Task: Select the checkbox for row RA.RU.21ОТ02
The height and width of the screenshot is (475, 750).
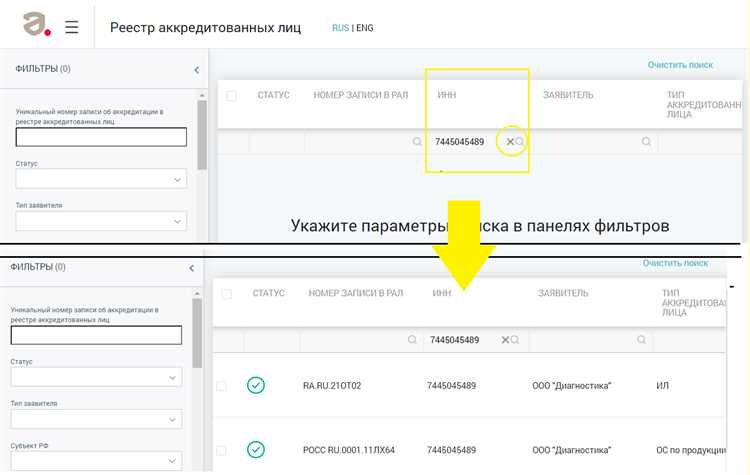Action: [x=221, y=386]
